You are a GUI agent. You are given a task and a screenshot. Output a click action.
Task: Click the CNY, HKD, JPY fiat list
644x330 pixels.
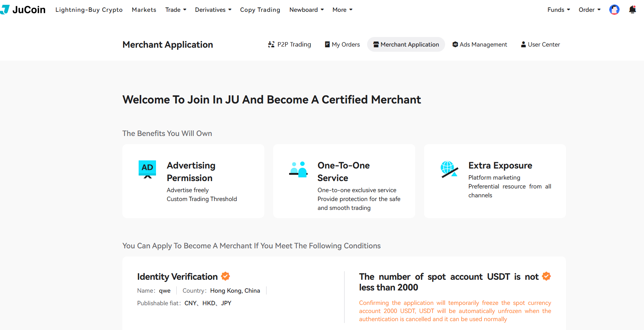[x=208, y=303]
